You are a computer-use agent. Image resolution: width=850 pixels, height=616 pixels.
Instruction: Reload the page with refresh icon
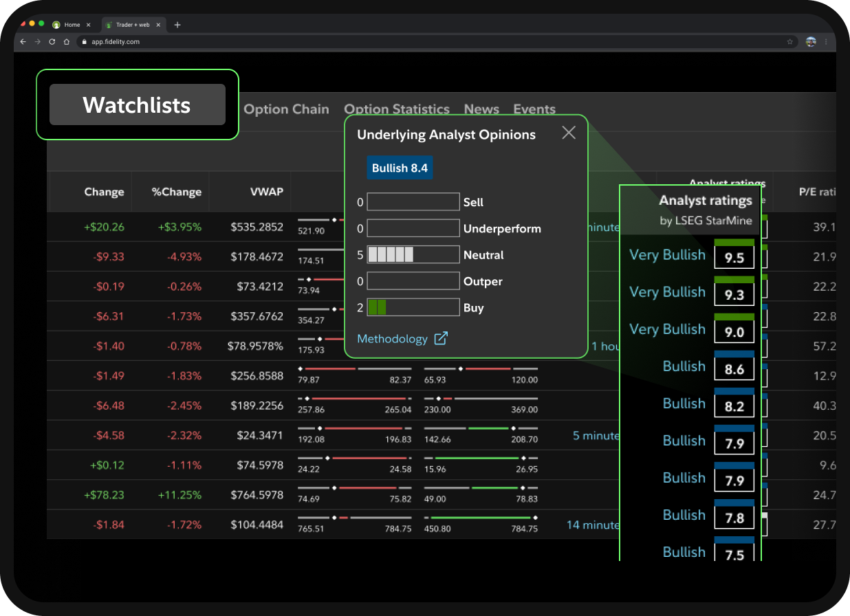[52, 42]
